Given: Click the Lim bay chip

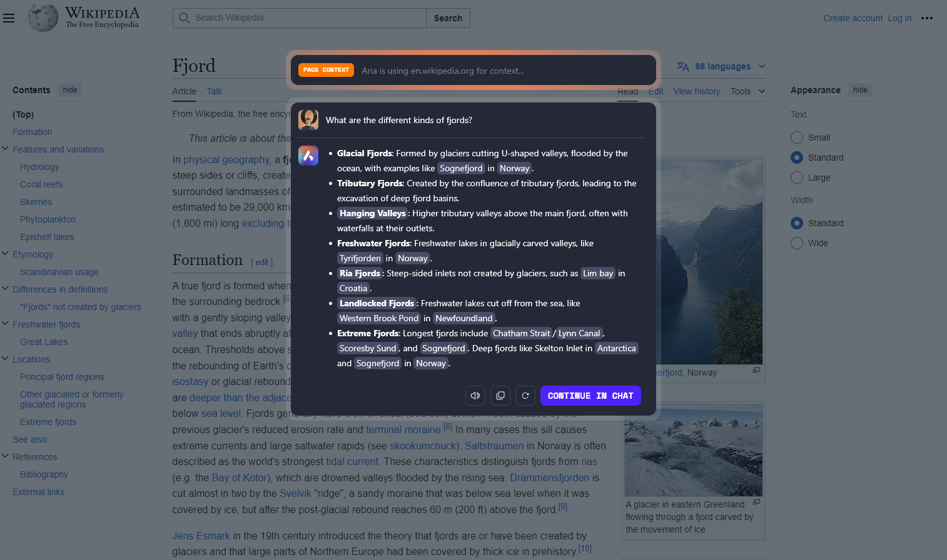Looking at the screenshot, I should click(x=598, y=273).
